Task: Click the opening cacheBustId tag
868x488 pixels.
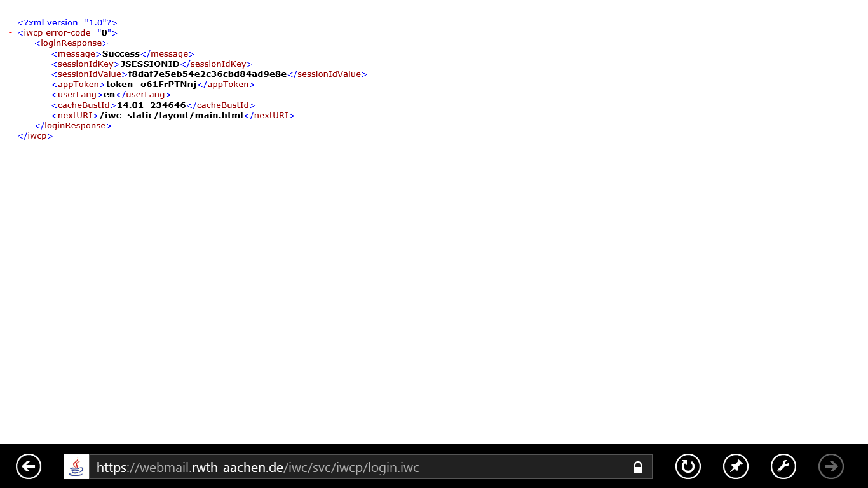Action: click(x=84, y=105)
